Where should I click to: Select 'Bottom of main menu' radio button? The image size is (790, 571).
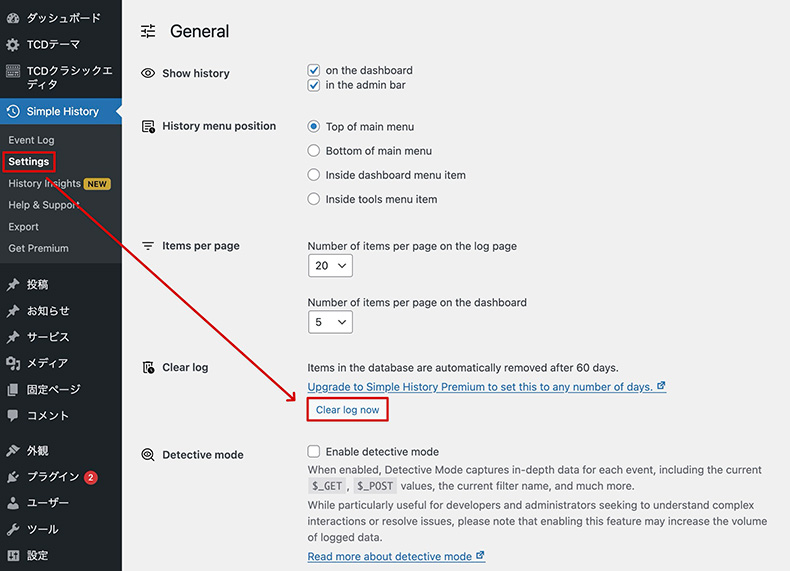(313, 151)
